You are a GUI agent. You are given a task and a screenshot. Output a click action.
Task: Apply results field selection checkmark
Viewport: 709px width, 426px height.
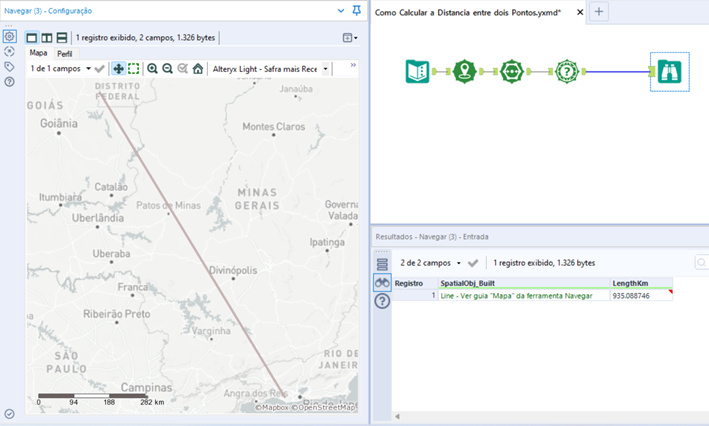[x=473, y=263]
